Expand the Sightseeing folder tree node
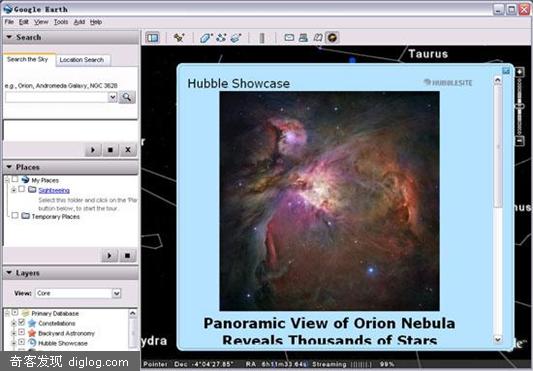 14,190
